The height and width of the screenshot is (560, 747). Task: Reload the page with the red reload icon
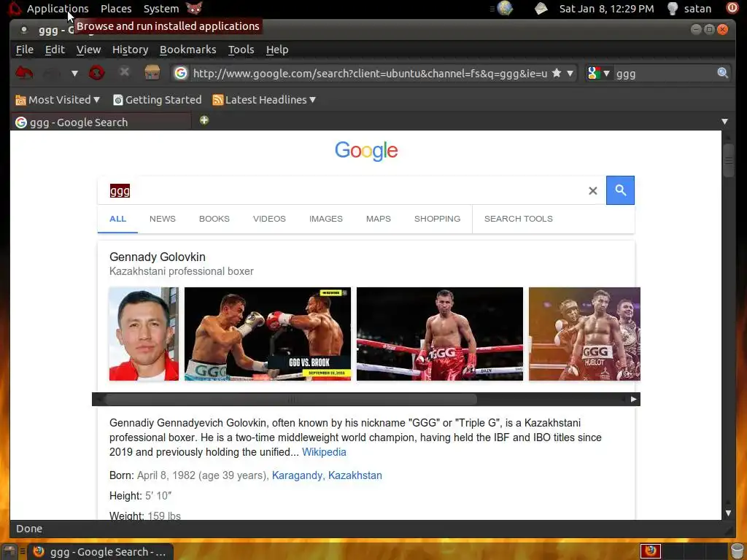click(97, 73)
